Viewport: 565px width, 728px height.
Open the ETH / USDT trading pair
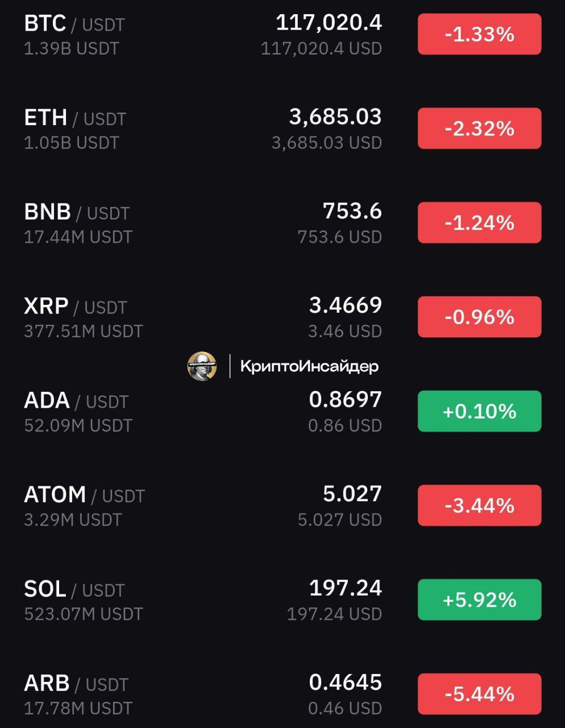click(x=75, y=118)
